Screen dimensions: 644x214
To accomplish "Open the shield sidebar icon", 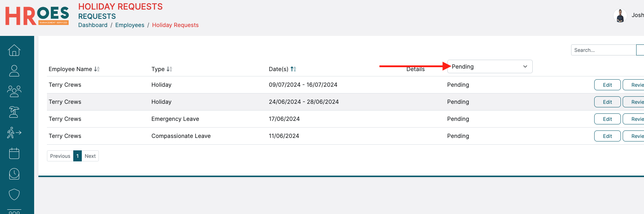I will tap(14, 194).
